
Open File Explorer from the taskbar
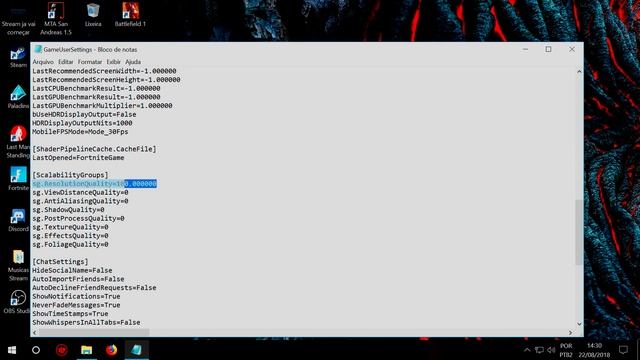pos(87,350)
